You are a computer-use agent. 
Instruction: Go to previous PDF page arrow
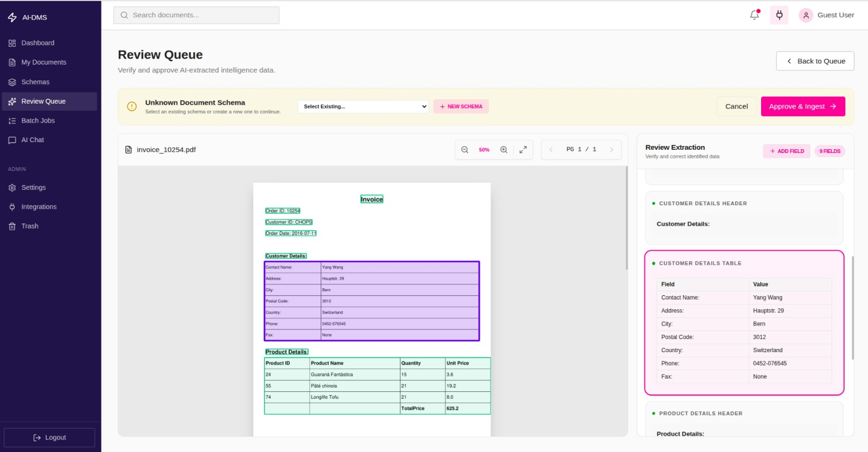pyautogui.click(x=551, y=150)
